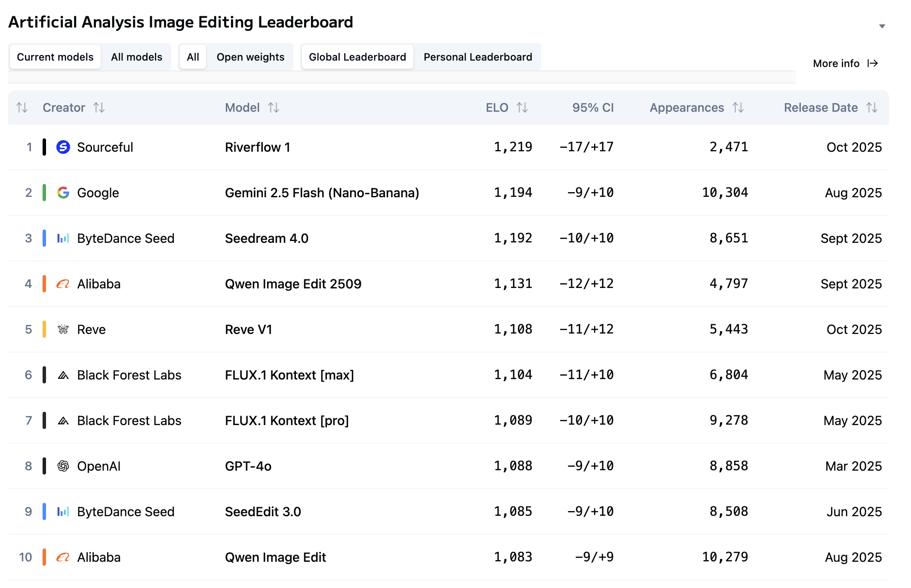Click the ByteDance Seed logo for Seedream 4.0
911x588 pixels.
pos(63,238)
